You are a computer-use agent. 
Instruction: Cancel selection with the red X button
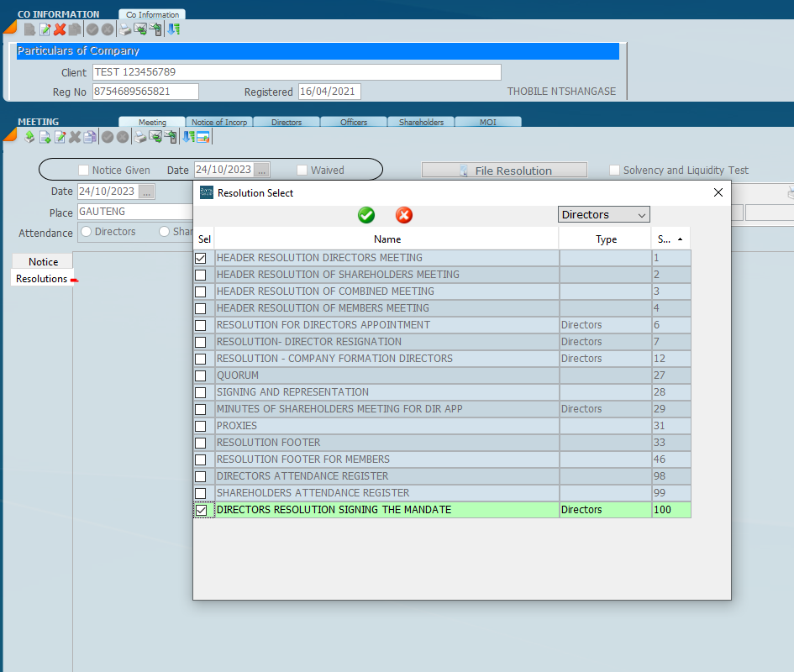coord(404,215)
